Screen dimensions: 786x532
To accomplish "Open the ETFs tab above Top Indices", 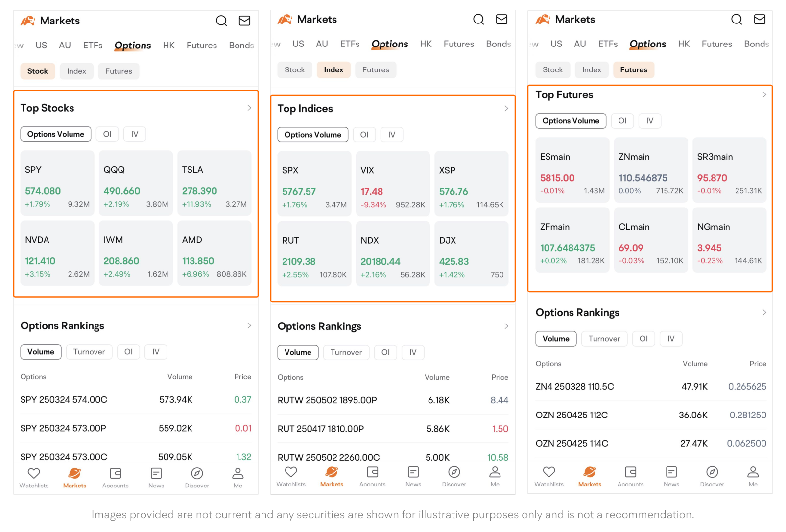I will [x=350, y=44].
